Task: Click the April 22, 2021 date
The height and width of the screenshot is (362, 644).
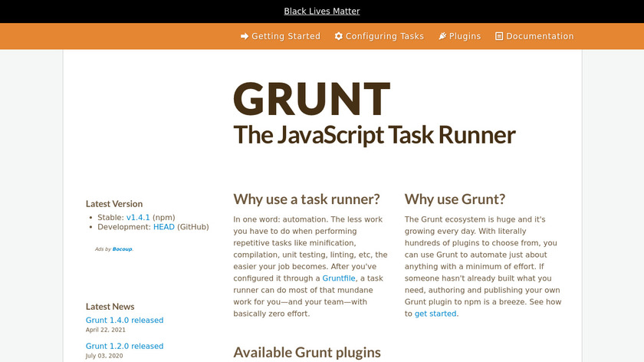Action: 106,330
